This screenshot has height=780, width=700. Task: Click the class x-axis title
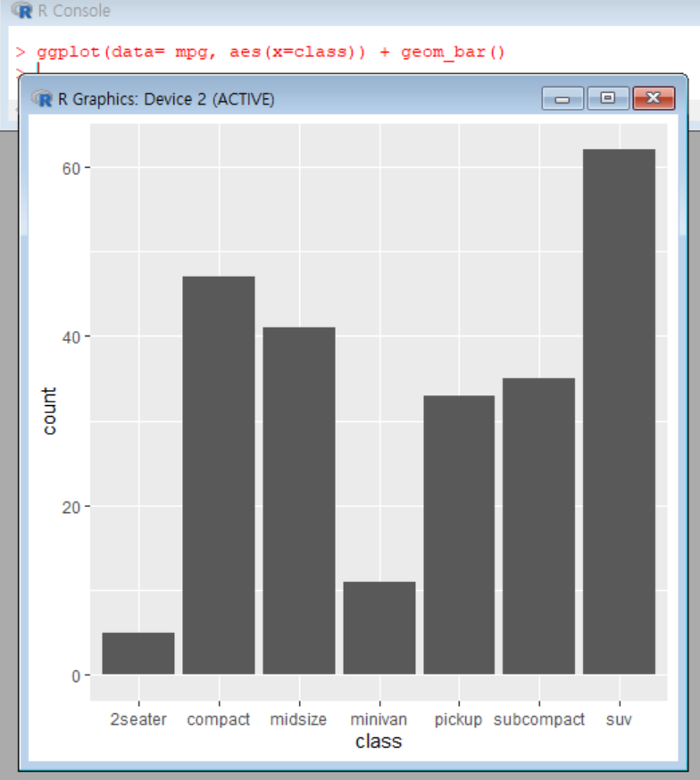[x=378, y=742]
